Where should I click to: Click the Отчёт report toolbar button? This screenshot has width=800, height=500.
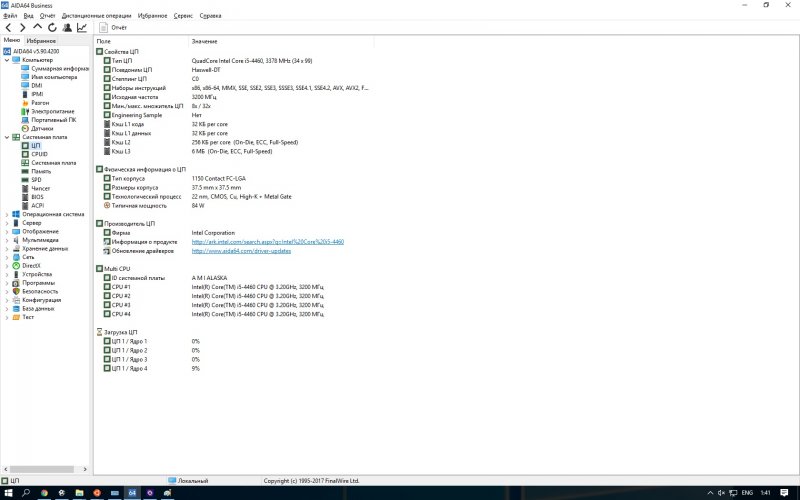[113, 28]
